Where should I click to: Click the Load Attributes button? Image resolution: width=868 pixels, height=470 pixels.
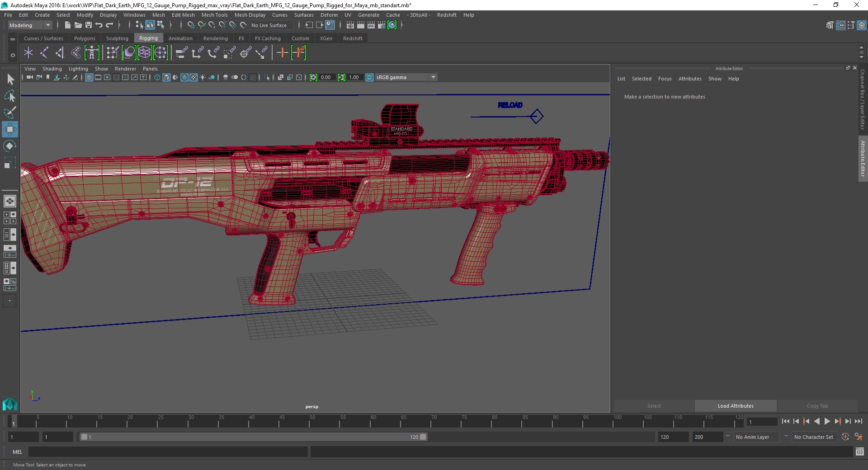pyautogui.click(x=736, y=406)
